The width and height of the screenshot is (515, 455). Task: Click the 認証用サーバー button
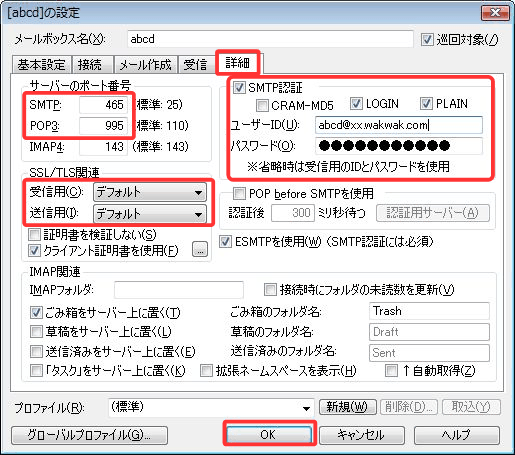pos(433,213)
